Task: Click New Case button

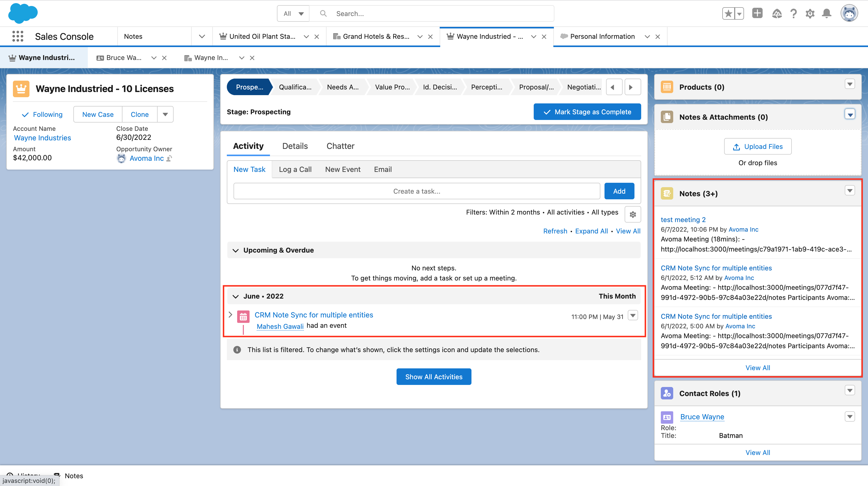Action: [98, 114]
